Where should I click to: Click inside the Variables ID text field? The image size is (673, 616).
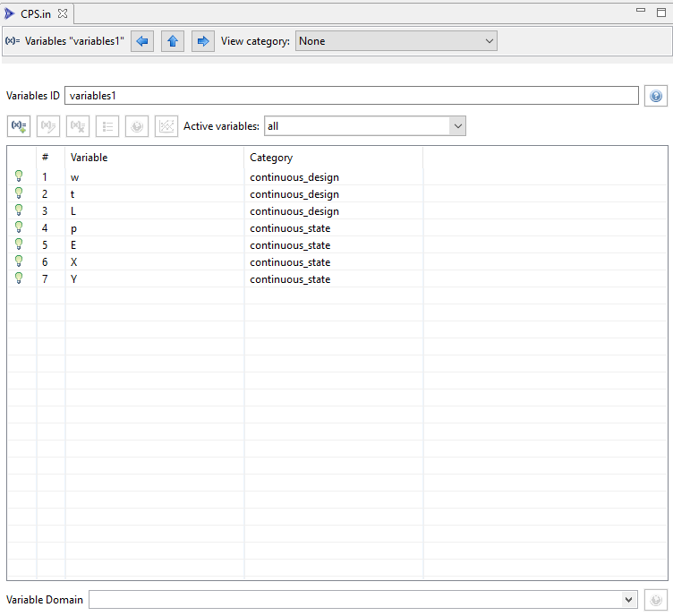pyautogui.click(x=351, y=96)
